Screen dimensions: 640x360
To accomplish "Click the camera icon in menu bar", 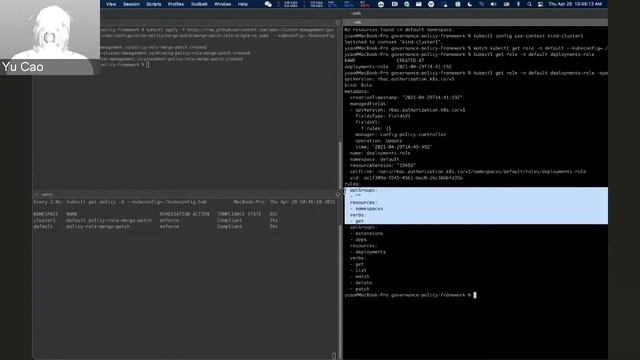I will [394, 4].
